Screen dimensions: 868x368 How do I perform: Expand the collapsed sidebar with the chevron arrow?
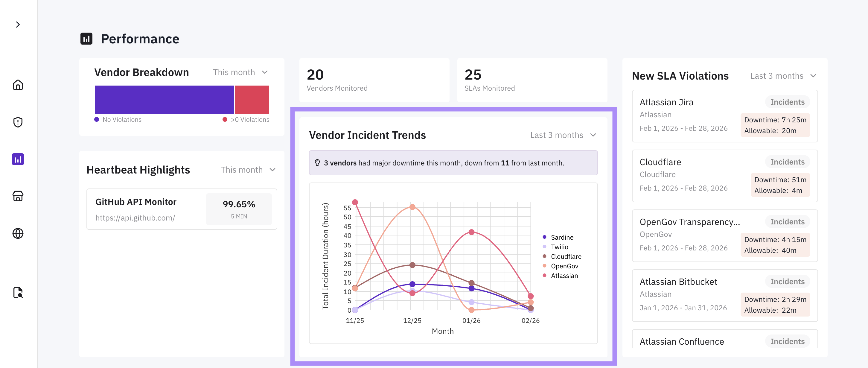[x=18, y=25]
